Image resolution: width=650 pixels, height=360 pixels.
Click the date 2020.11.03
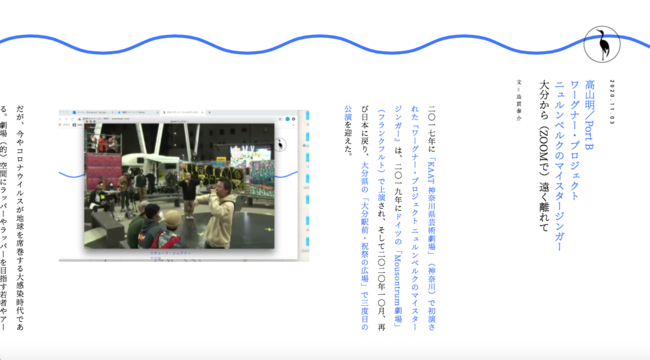612,102
